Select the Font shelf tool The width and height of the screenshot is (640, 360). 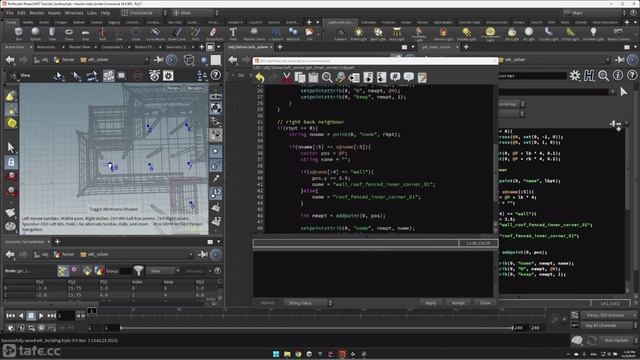[x=233, y=33]
